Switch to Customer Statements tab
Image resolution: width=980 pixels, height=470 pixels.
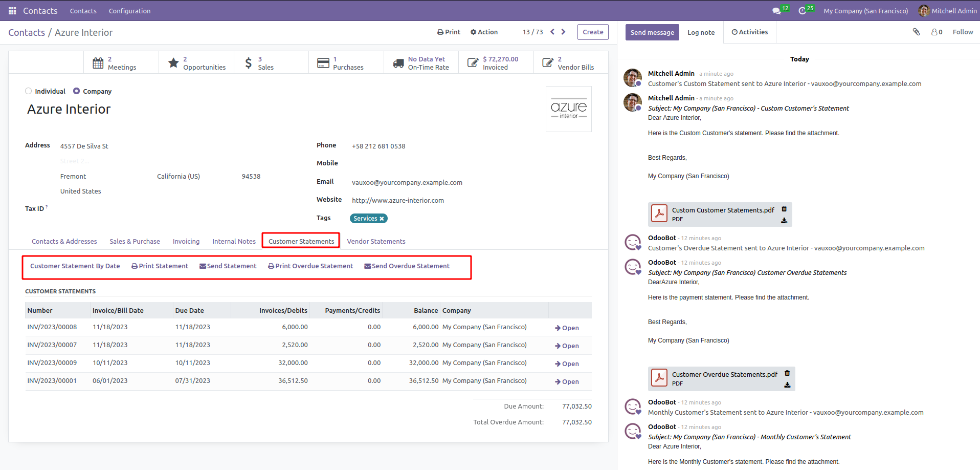point(301,241)
